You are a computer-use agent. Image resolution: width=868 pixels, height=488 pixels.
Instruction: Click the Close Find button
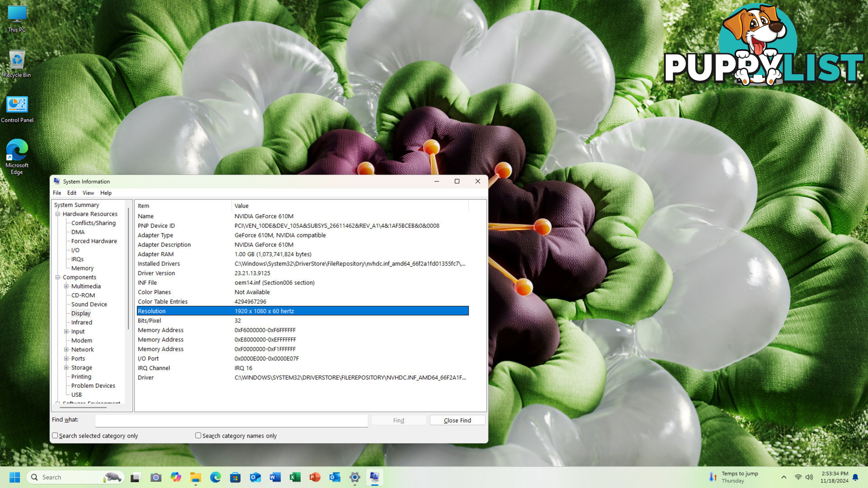[457, 420]
